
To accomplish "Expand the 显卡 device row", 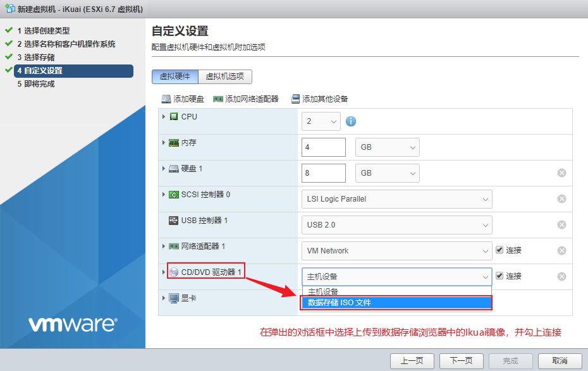I will coord(164,298).
